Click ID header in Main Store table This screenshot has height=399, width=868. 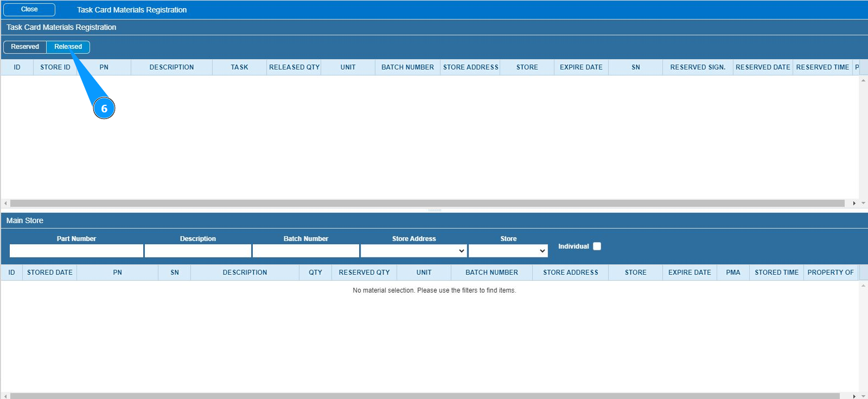(12, 273)
